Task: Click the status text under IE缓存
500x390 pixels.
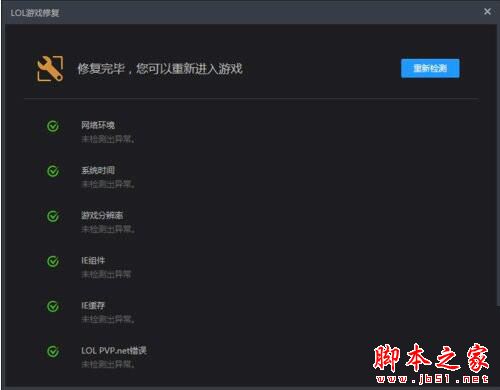Action: 108,319
